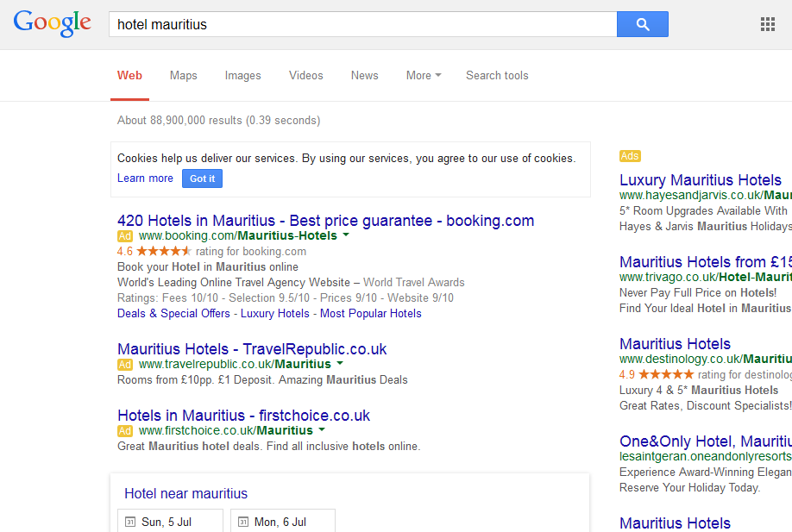Open the Learn more cookies link
792x532 pixels.
(x=145, y=178)
